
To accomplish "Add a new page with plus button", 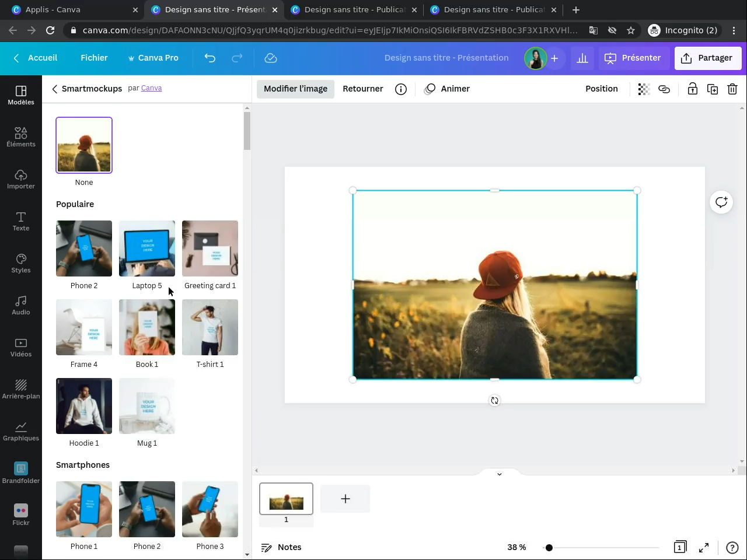I will (x=345, y=499).
